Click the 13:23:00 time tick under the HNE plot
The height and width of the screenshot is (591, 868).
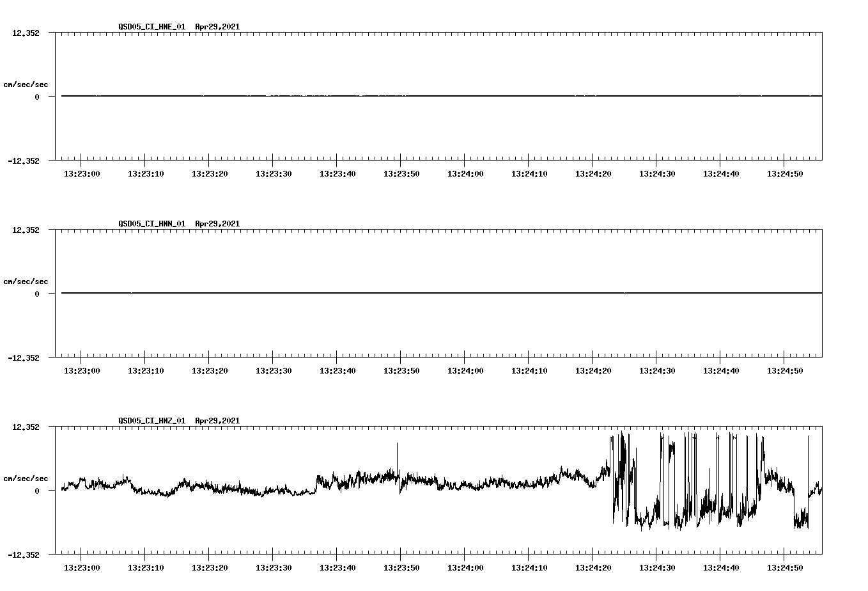[81, 173]
